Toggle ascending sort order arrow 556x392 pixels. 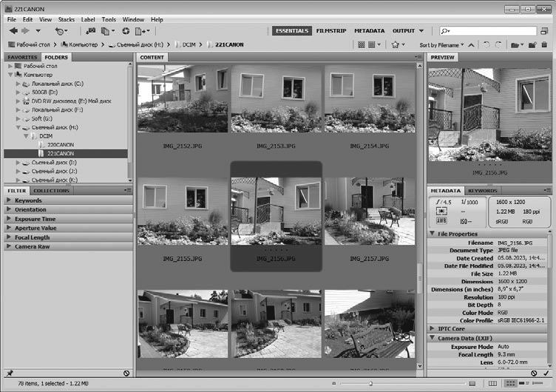coord(470,45)
